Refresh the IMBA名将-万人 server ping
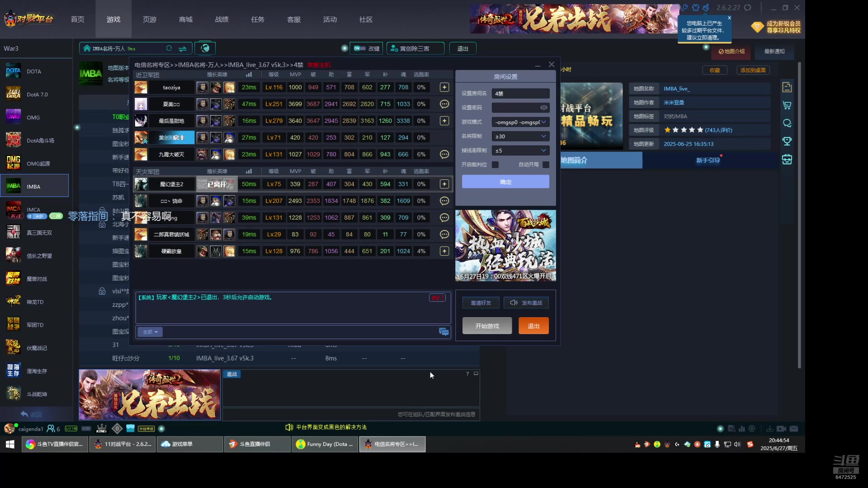Screen dimensions: 868x488 [x=169, y=48]
